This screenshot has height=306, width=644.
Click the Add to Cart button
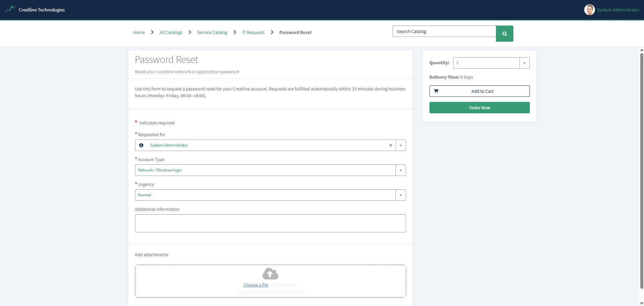click(479, 91)
